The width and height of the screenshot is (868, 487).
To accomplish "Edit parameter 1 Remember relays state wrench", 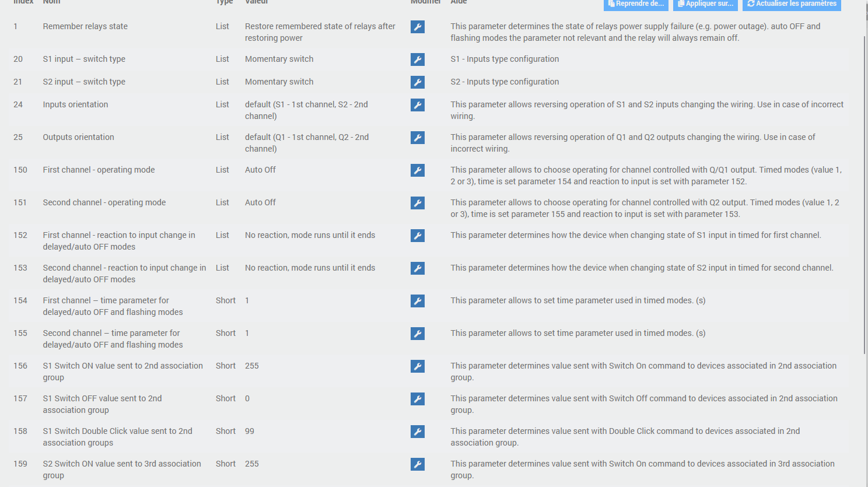I will tap(418, 27).
